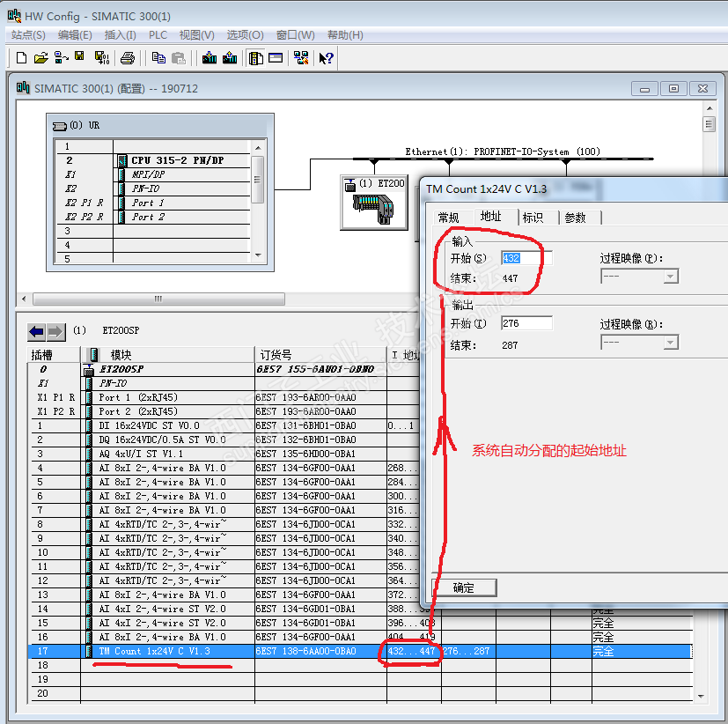Click the output address cell 276...287
728x724 pixels.
[467, 651]
